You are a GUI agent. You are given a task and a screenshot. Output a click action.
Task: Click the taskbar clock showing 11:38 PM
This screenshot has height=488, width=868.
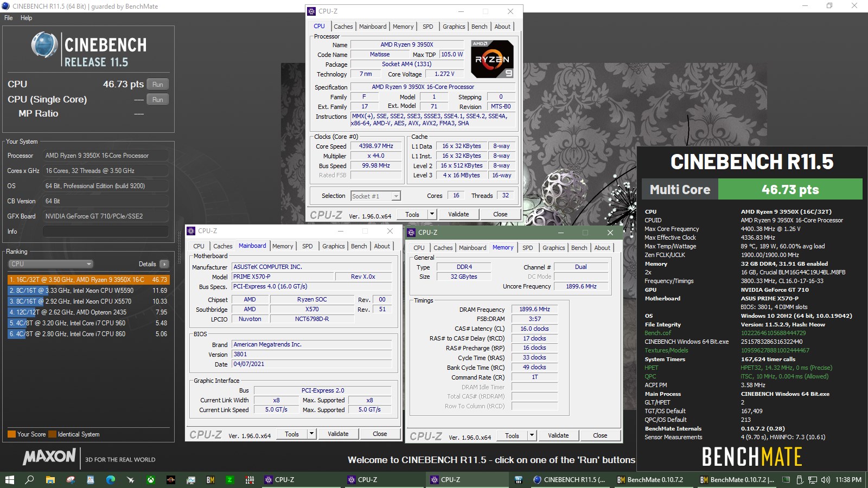[848, 480]
